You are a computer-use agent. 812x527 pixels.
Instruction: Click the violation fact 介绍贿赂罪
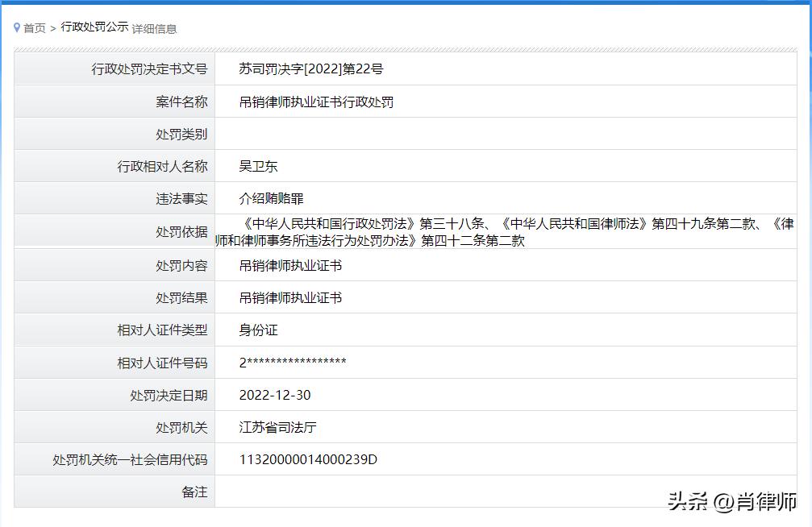click(271, 198)
